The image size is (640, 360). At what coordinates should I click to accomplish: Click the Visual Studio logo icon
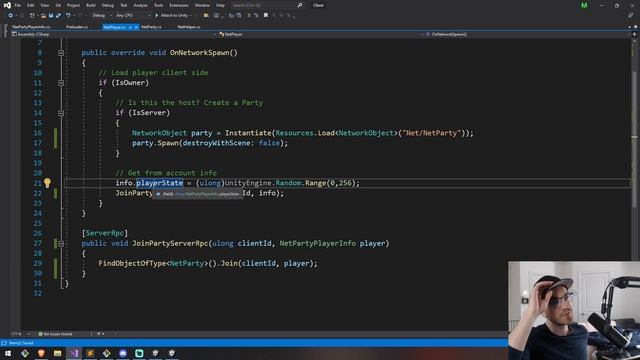pos(7,5)
